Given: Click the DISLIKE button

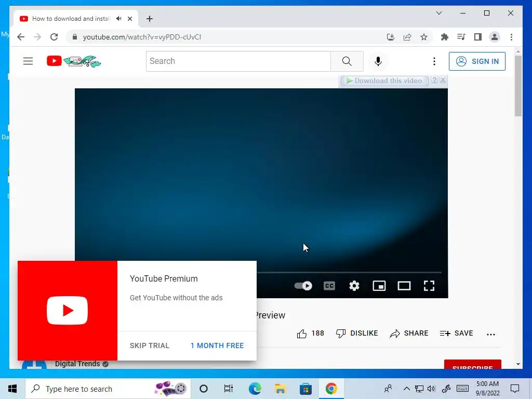Looking at the screenshot, I should [357, 334].
